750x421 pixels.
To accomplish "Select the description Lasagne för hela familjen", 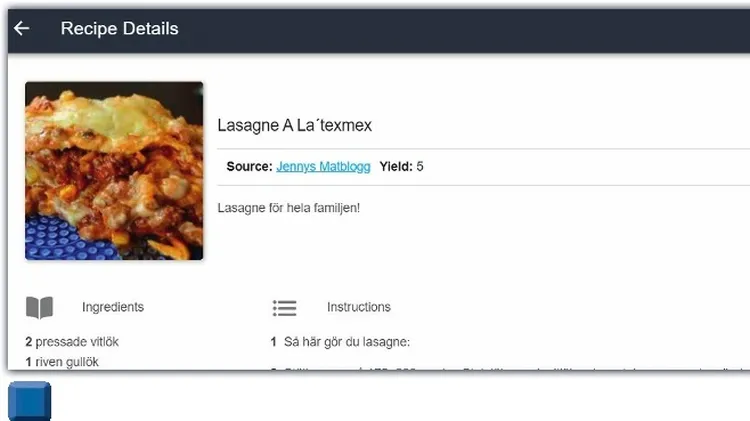I will click(x=289, y=208).
